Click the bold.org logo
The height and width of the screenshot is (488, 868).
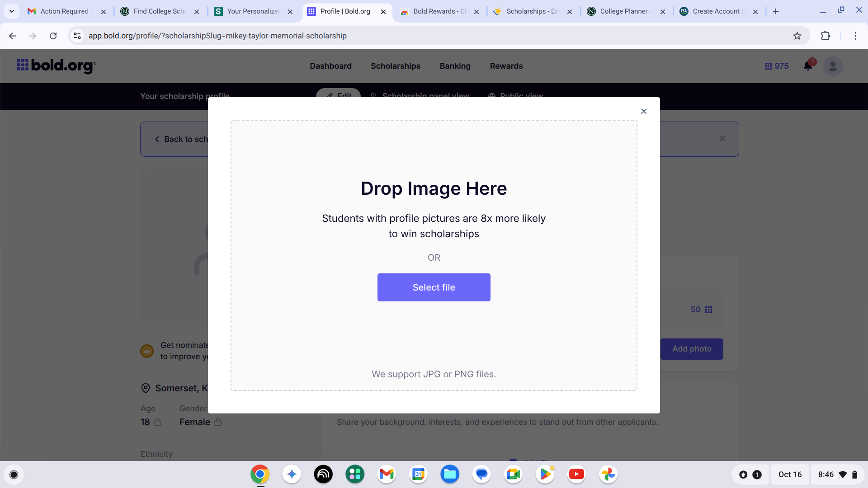click(x=57, y=66)
